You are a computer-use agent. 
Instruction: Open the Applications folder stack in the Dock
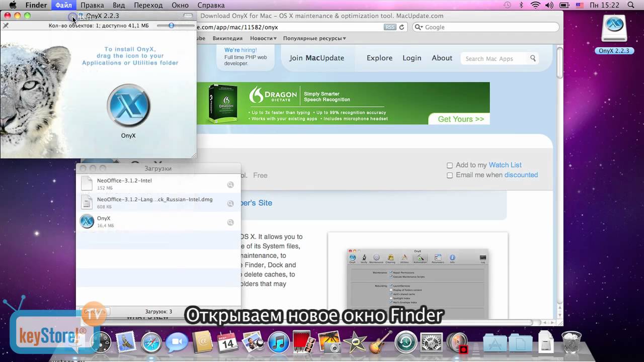(x=495, y=343)
